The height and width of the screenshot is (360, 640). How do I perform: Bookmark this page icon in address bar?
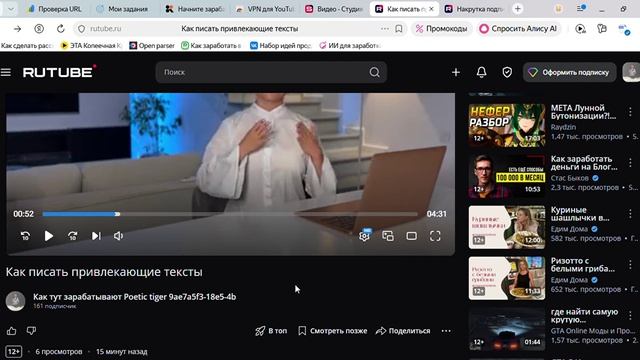[398, 29]
